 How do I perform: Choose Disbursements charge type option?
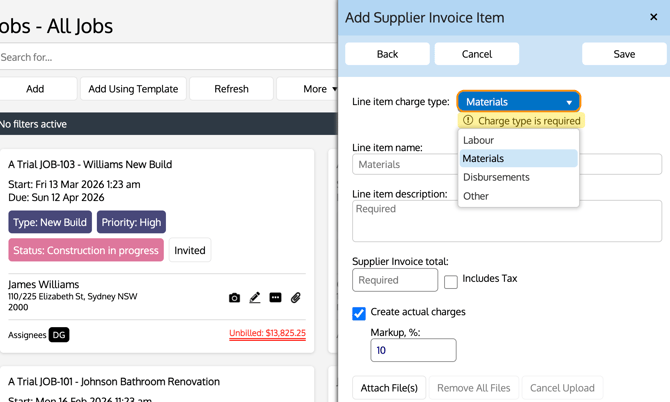(496, 177)
